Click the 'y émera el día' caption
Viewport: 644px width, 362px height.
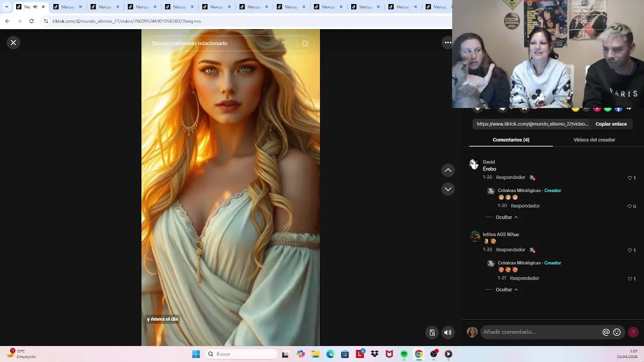pyautogui.click(x=162, y=319)
